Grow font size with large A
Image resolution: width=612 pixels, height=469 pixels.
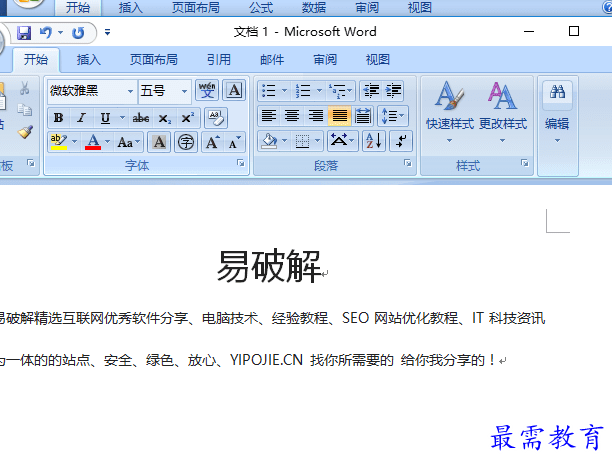click(x=213, y=142)
